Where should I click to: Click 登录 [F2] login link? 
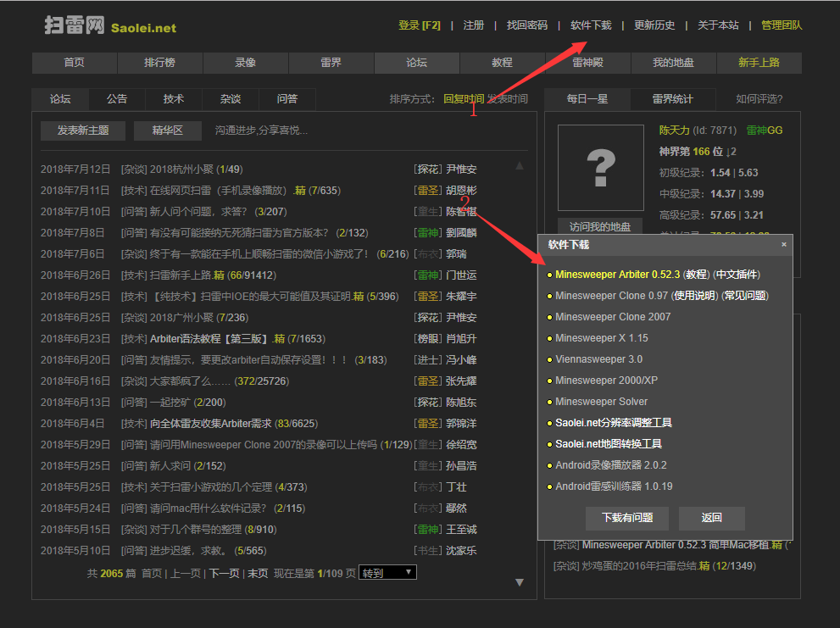(420, 25)
